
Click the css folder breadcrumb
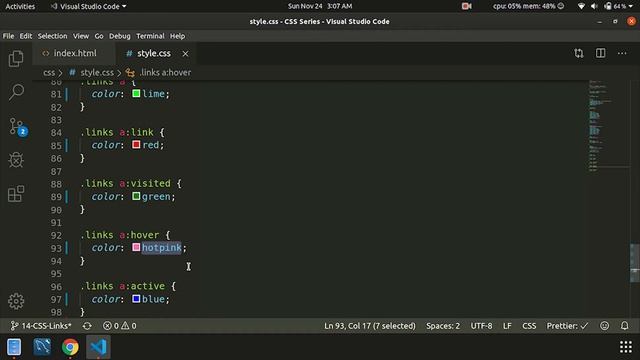(x=49, y=73)
